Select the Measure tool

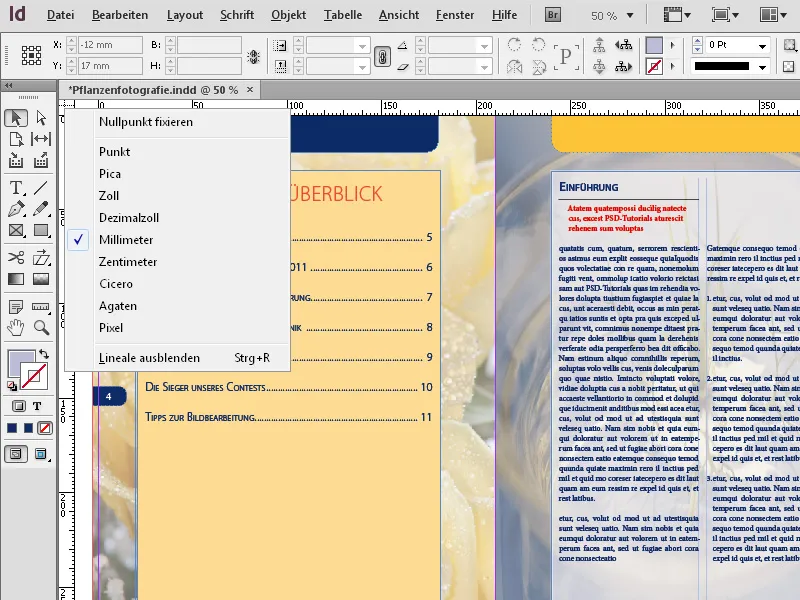(41, 307)
